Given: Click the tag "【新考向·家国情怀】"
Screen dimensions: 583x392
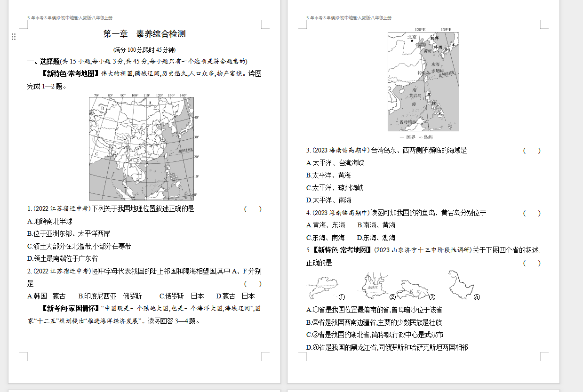Looking at the screenshot, I should pyautogui.click(x=71, y=309).
